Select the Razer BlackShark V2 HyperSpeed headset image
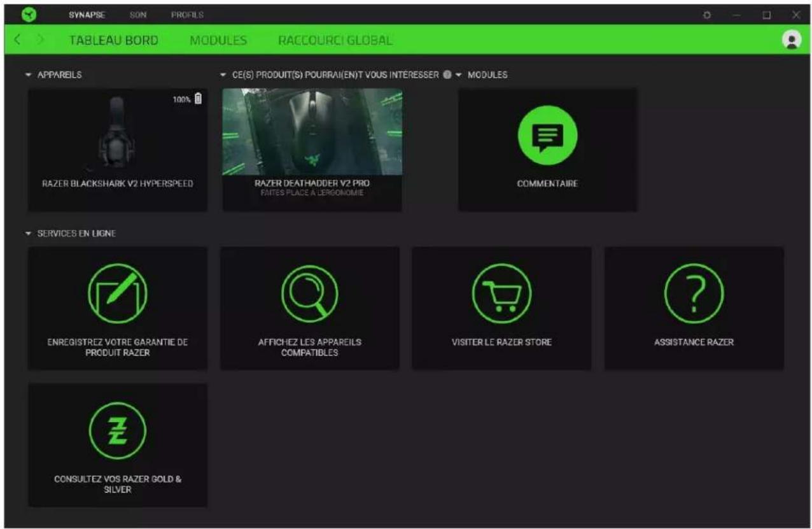This screenshot has width=812, height=529. [117, 132]
